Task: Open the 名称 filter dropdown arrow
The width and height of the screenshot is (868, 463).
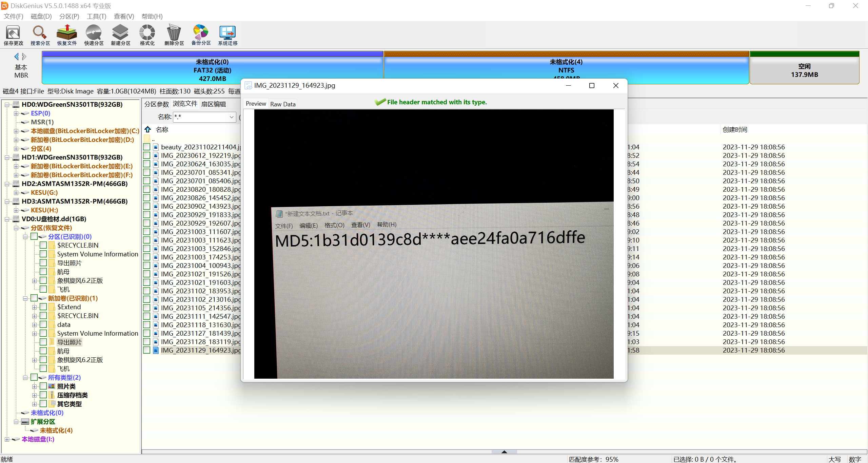Action: (x=232, y=117)
